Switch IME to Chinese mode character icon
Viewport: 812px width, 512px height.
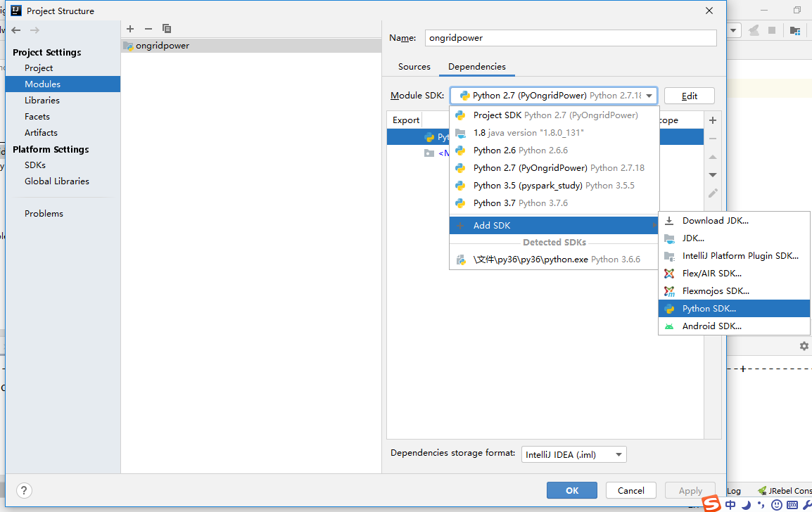(x=730, y=505)
